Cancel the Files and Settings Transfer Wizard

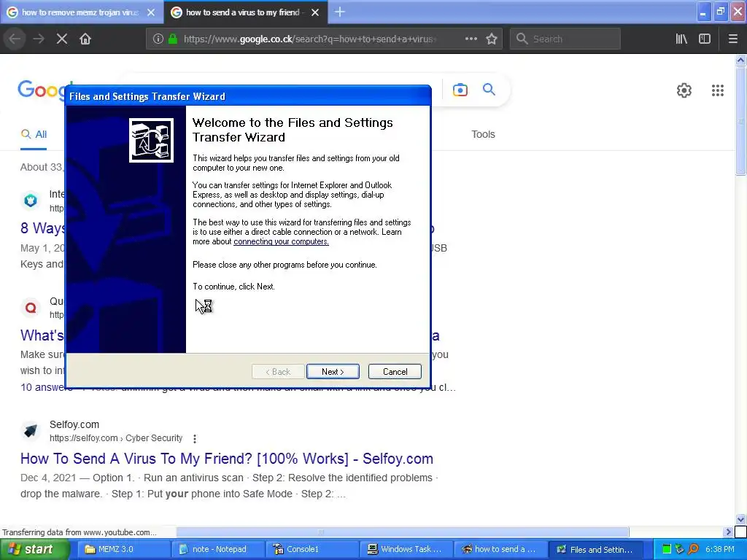(395, 371)
